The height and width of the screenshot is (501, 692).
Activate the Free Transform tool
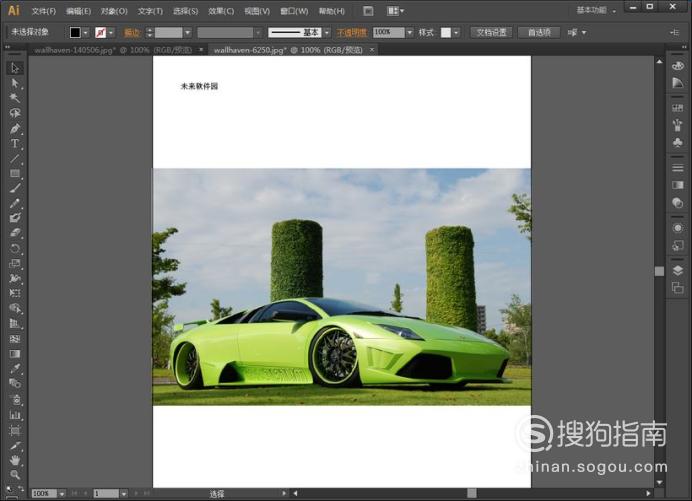coord(15,293)
